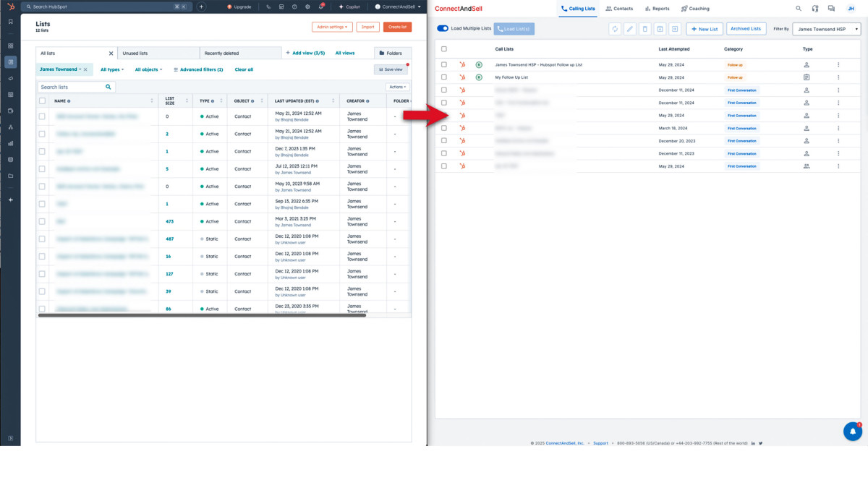
Task: Go to the Reports tab
Action: tap(657, 9)
